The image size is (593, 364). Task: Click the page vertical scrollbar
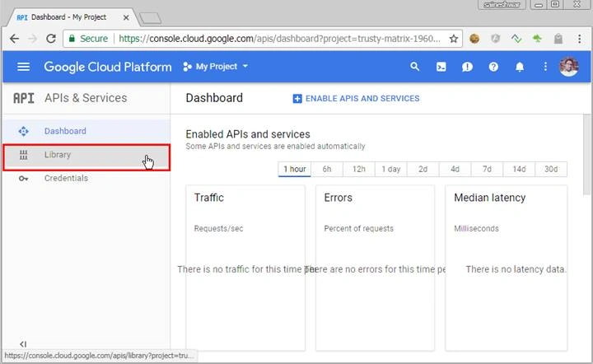pos(586,155)
